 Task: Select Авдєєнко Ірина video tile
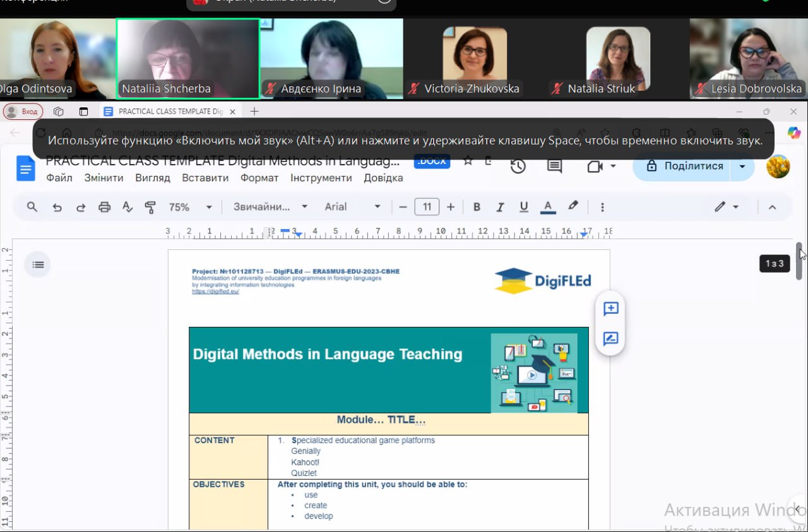pos(332,59)
